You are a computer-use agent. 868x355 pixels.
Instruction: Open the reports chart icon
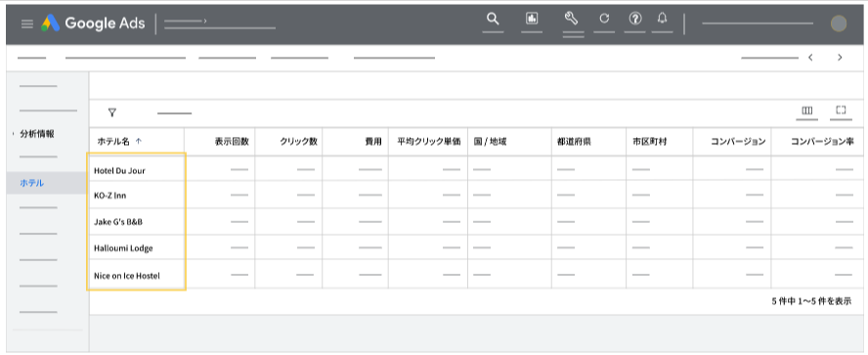pyautogui.click(x=532, y=19)
